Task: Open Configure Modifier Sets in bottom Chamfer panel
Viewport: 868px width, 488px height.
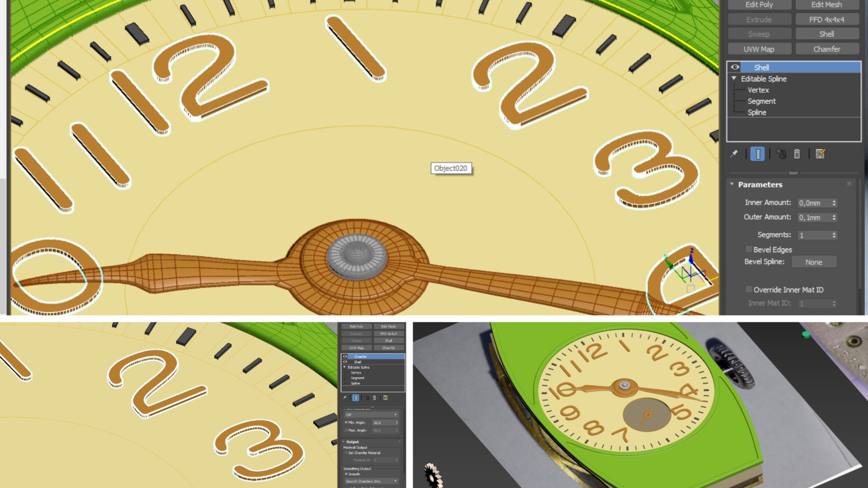Action: (385, 398)
